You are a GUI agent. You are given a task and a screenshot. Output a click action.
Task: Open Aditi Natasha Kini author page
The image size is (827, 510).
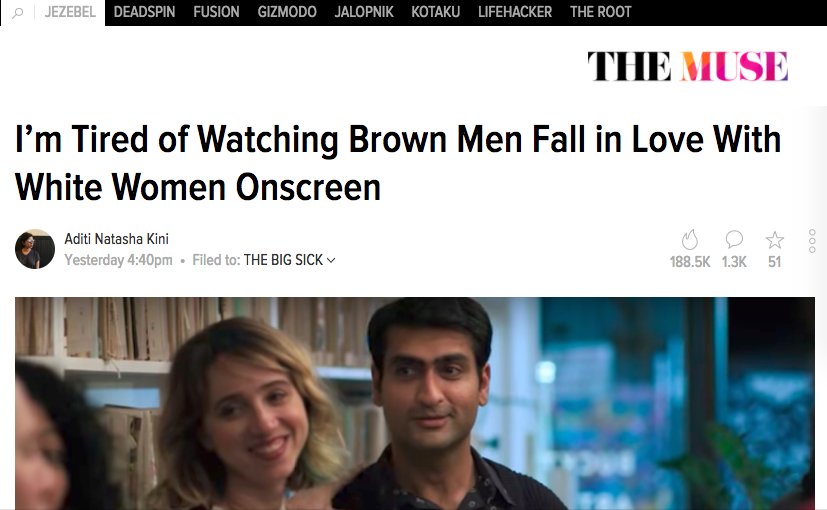pos(117,239)
